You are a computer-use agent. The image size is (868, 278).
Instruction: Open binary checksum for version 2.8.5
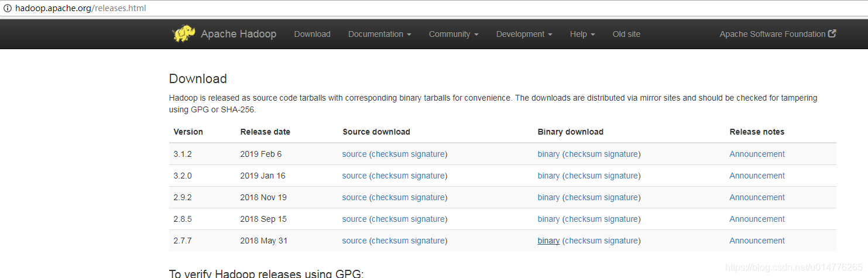click(x=584, y=219)
